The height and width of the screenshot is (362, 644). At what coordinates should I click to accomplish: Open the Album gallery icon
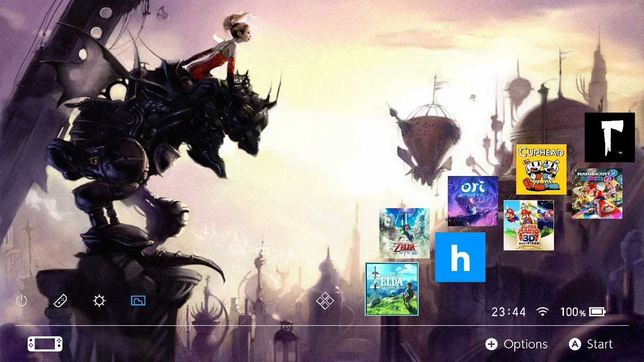(138, 301)
